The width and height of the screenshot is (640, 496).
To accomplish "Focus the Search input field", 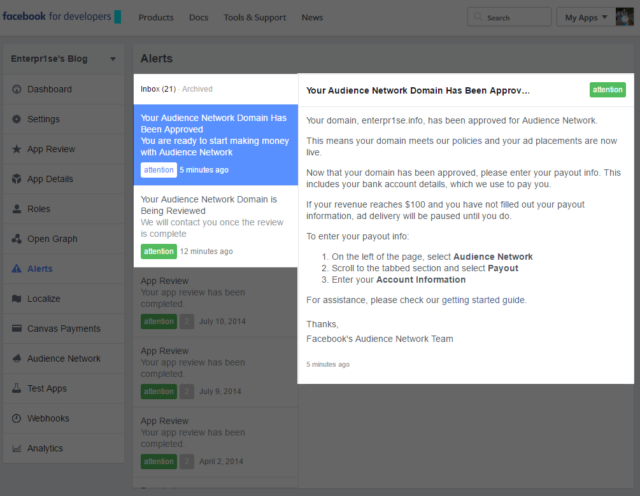I will (509, 17).
